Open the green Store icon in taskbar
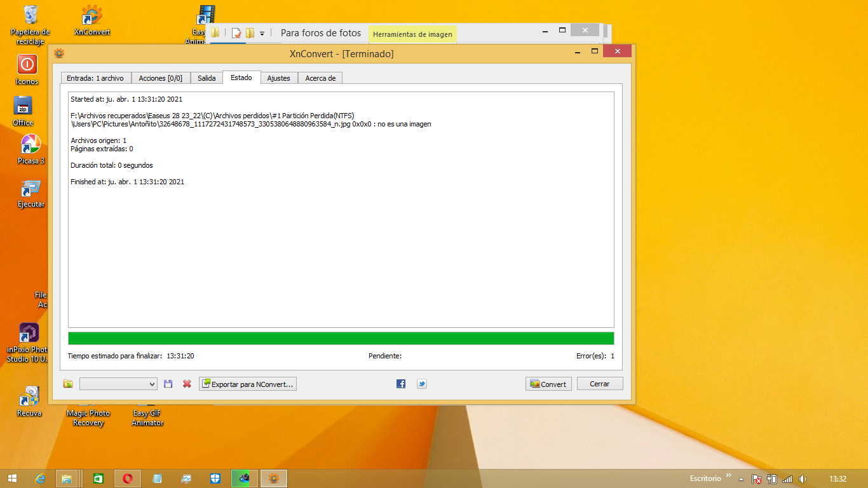 pos(98,478)
